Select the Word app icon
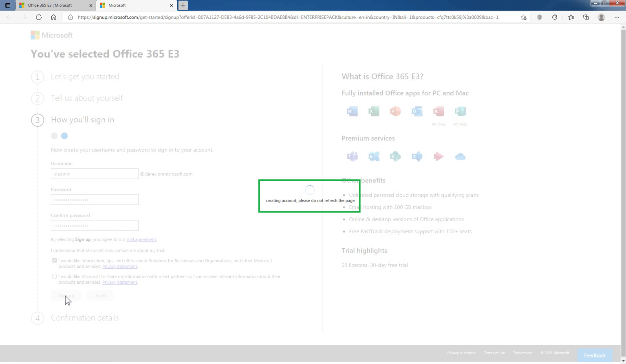626x364 pixels. 352,111
